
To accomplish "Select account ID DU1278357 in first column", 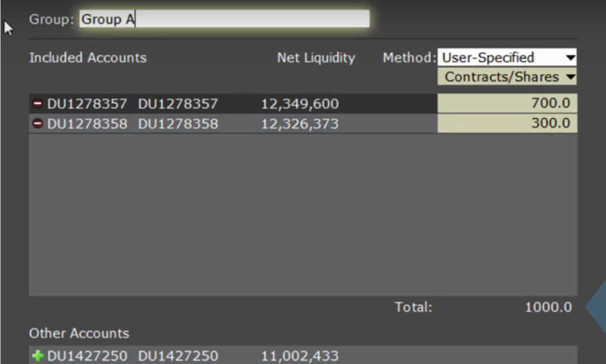I will [x=87, y=104].
